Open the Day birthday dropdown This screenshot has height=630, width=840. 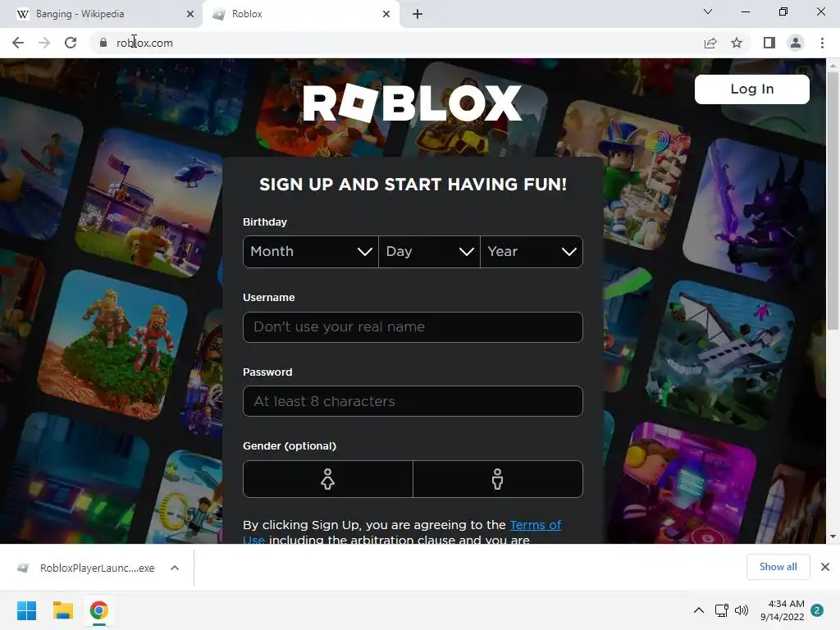(429, 252)
